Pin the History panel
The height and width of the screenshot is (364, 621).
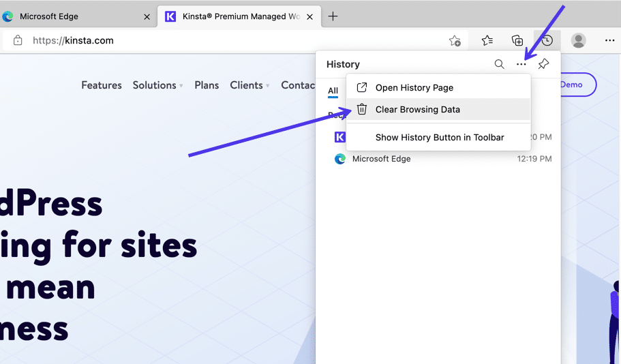(543, 64)
